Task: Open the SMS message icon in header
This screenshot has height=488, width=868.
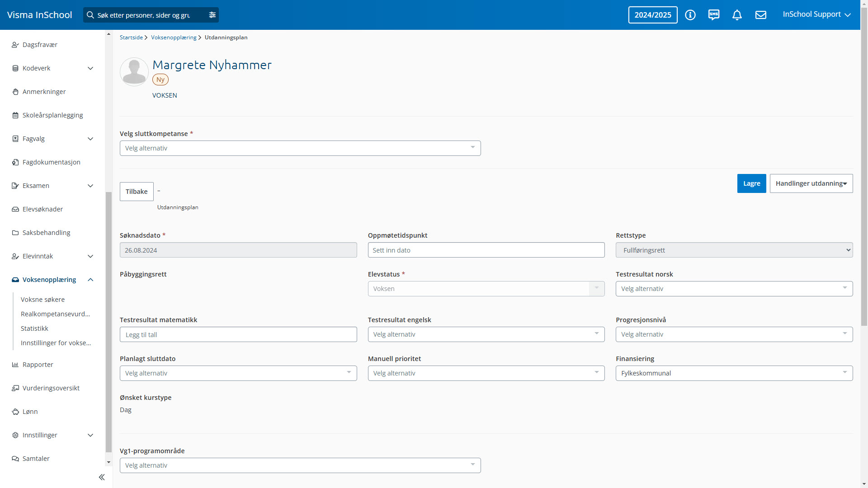Action: [714, 15]
